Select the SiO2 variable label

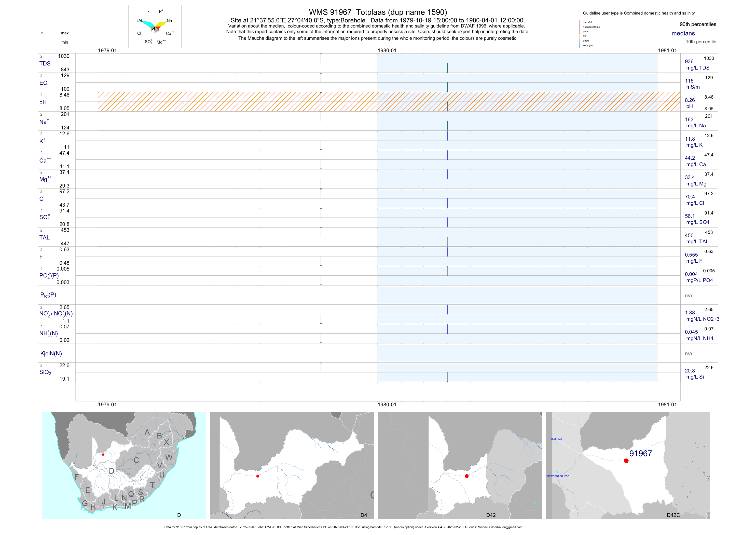45,372
